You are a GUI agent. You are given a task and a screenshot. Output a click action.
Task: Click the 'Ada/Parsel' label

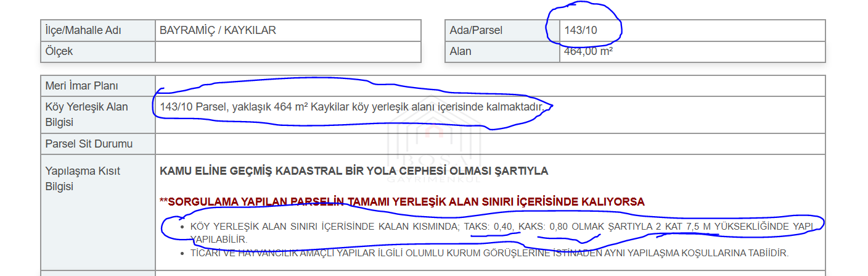tap(476, 30)
